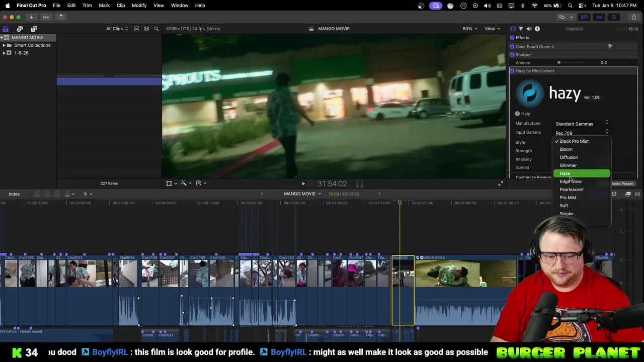This screenshot has width=644, height=362.
Task: Show the Libraries sidebar clapper icon
Action: [x=6, y=29]
